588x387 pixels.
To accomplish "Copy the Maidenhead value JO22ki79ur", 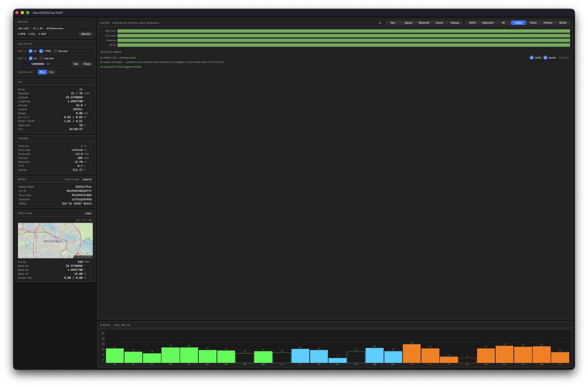I will point(83,187).
